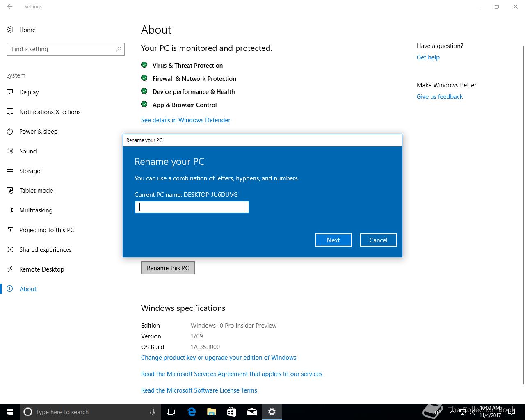
Task: Click green check next to Virus & Threat Protection
Action: (x=144, y=65)
